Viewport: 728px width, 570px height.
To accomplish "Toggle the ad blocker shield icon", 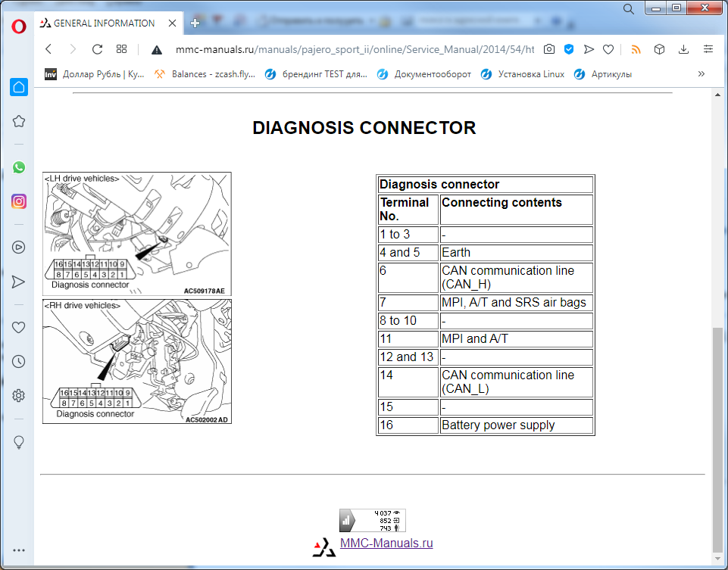I will pyautogui.click(x=569, y=49).
